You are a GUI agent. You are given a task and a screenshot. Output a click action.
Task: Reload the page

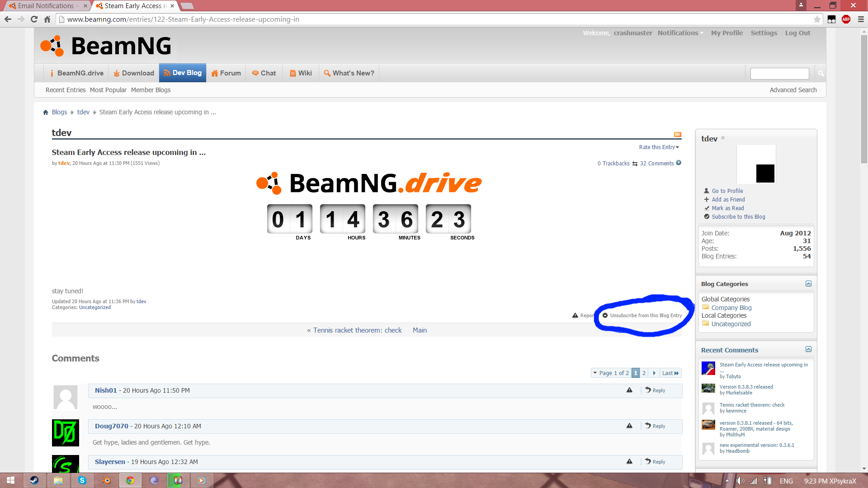[x=34, y=19]
